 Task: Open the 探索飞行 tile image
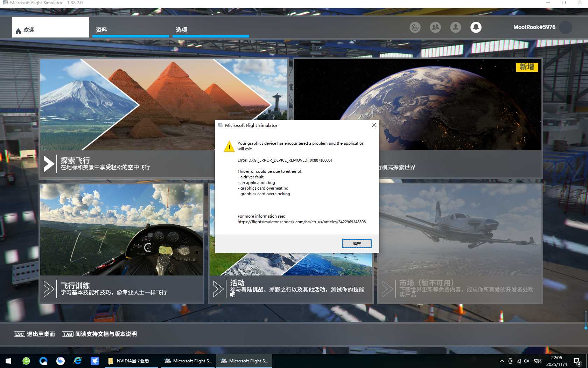164,104
